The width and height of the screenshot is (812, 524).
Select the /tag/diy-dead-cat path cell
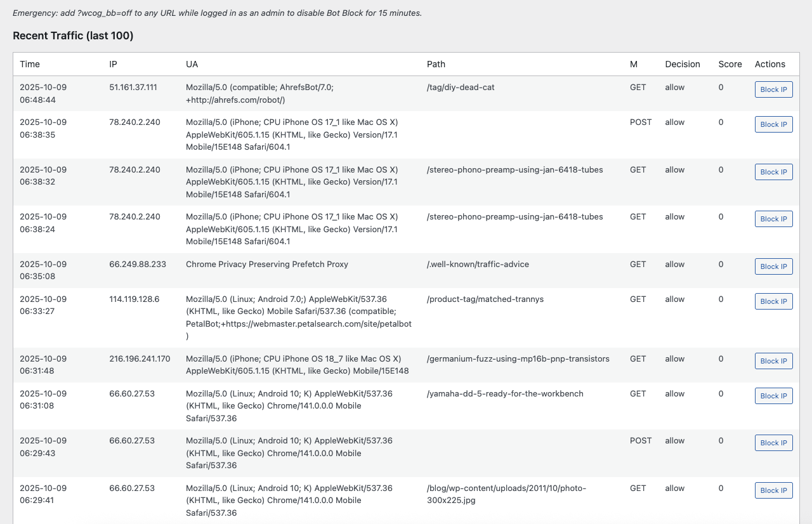coord(461,88)
